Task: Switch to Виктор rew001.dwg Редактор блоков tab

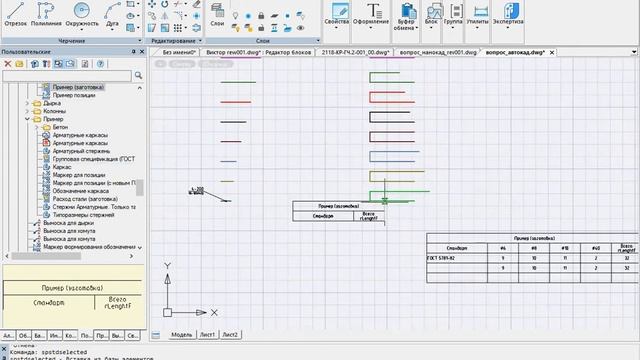Action: point(259,52)
